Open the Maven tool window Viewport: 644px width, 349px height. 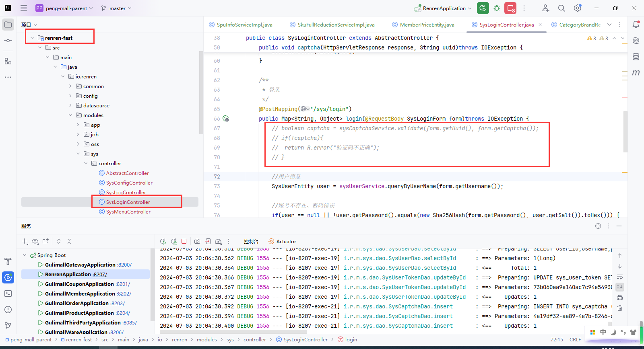636,73
